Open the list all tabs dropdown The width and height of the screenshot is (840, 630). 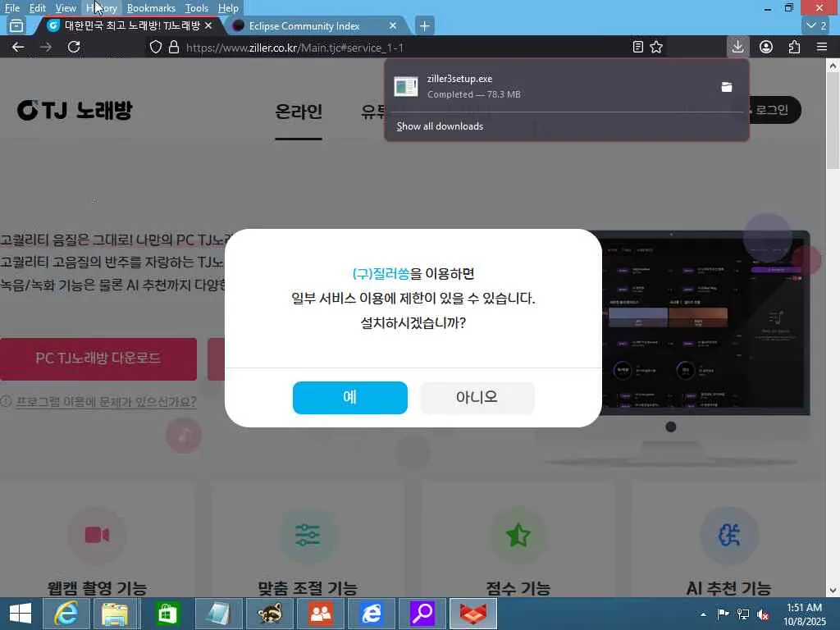(x=816, y=25)
